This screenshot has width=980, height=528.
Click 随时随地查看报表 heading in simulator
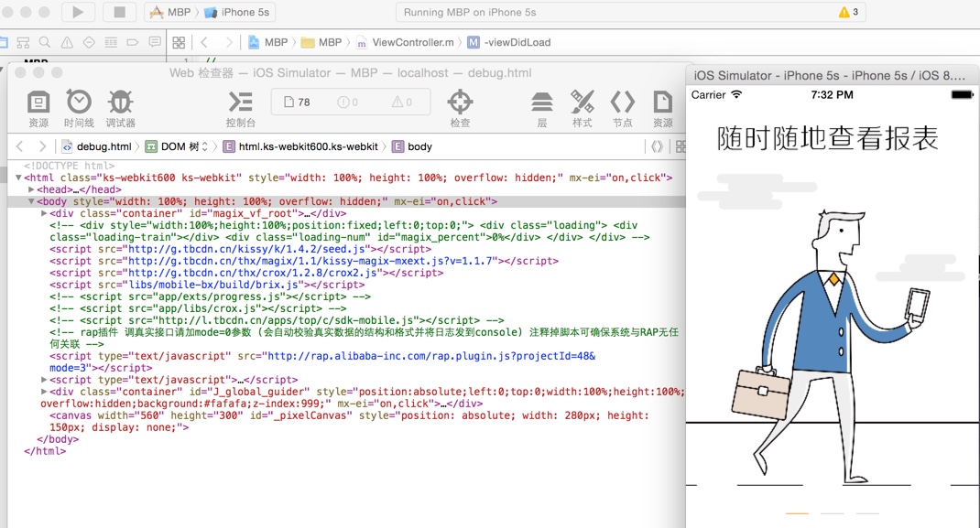click(x=827, y=138)
